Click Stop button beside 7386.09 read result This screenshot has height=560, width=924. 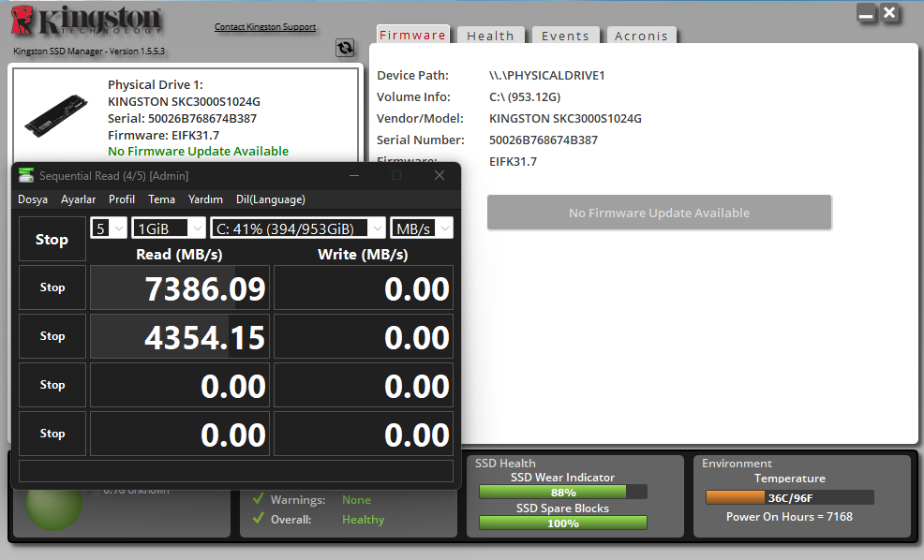coord(52,287)
